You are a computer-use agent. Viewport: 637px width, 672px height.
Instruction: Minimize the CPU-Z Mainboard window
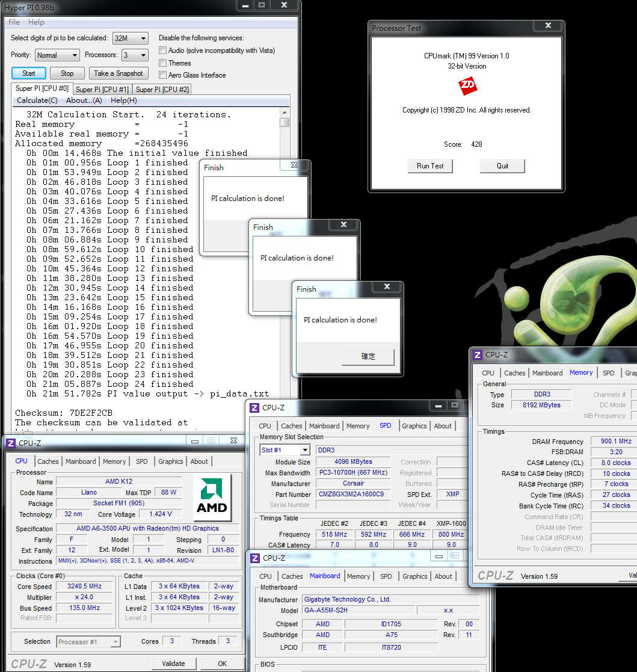click(439, 556)
